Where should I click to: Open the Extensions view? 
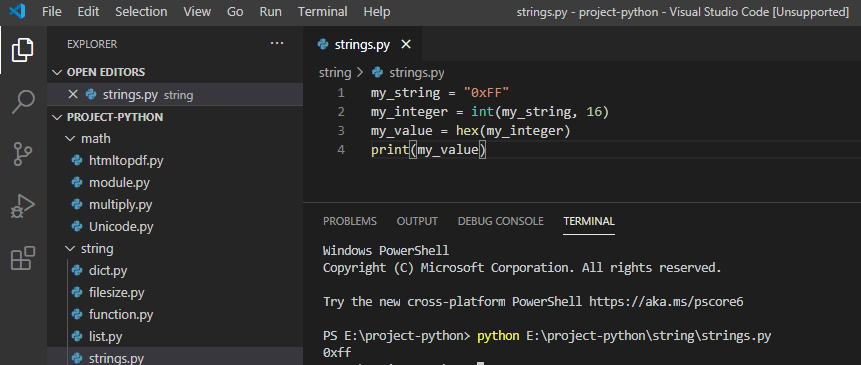[23, 258]
